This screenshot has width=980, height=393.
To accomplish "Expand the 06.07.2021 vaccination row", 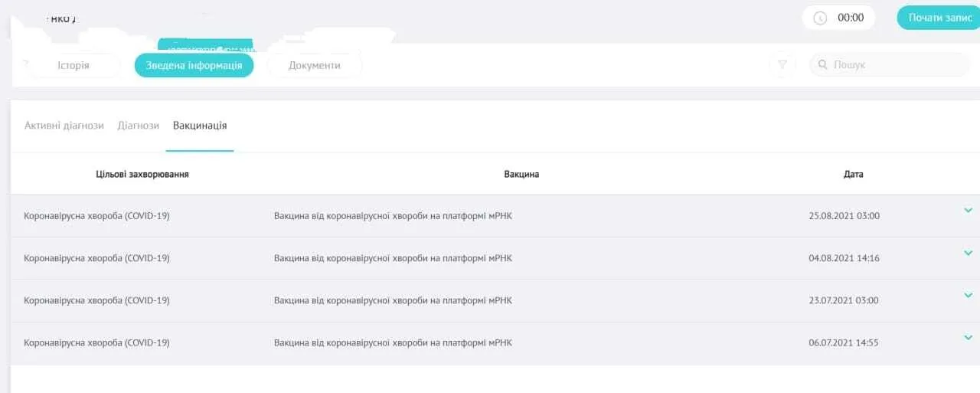I will (x=968, y=337).
